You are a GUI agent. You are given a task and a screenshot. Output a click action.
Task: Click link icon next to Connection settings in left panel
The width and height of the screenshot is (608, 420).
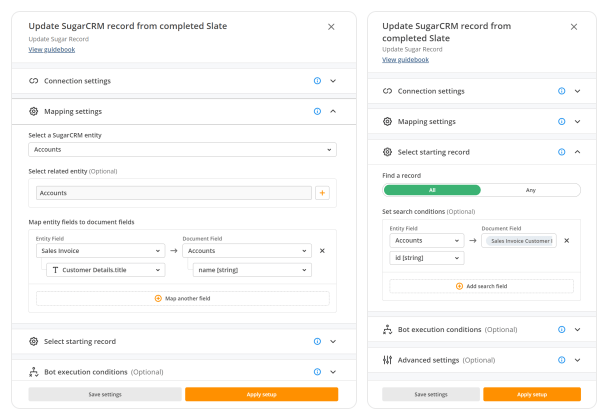(x=34, y=81)
